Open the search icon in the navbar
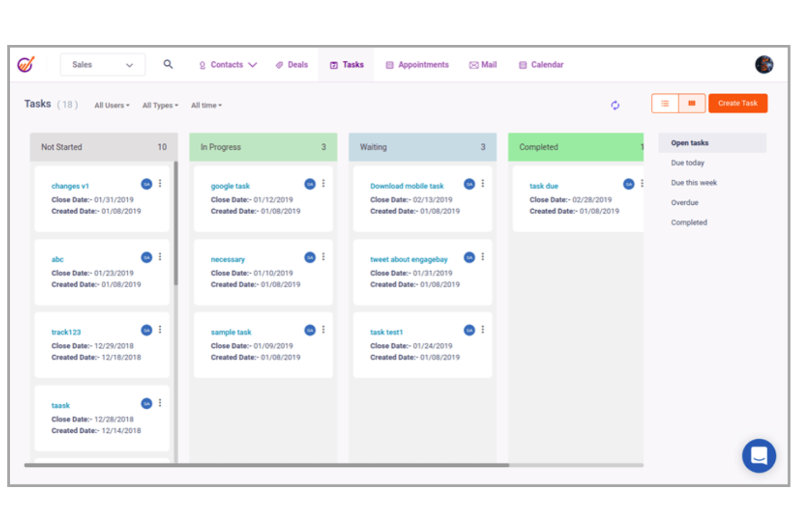 click(x=168, y=64)
